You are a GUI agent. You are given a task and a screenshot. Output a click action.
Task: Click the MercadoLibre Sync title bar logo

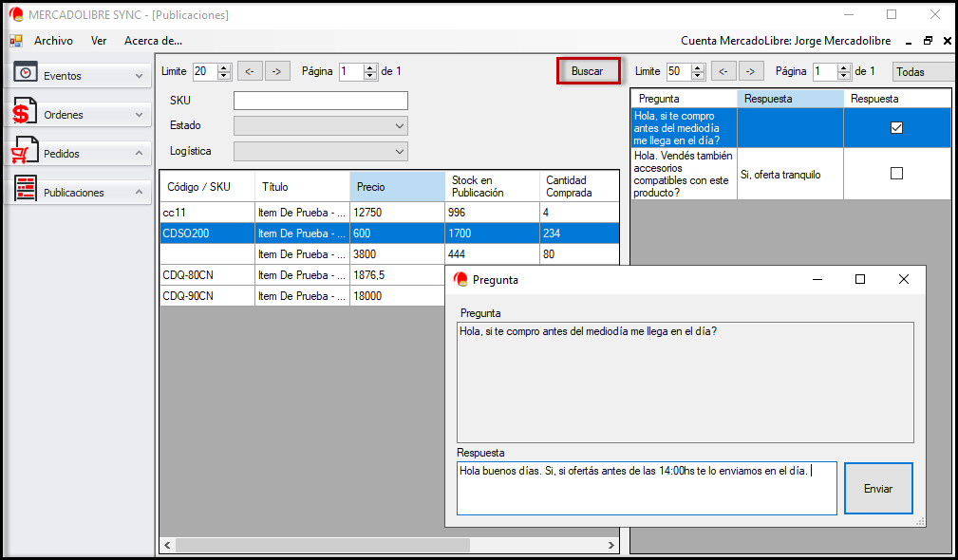pyautogui.click(x=16, y=14)
